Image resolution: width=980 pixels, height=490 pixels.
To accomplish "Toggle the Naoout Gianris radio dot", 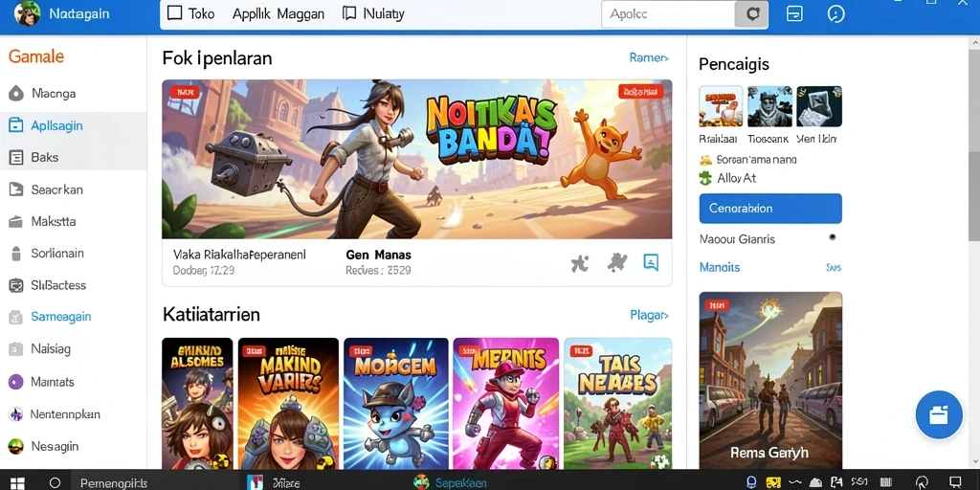I will [x=832, y=237].
